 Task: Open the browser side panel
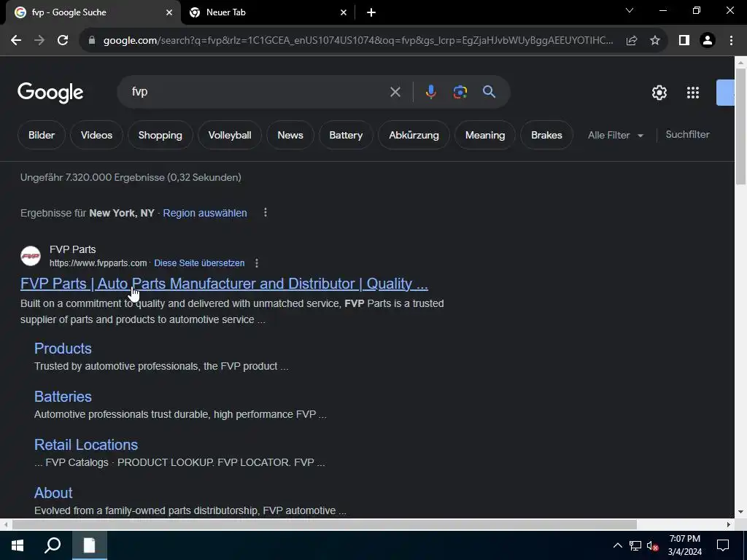[684, 41]
